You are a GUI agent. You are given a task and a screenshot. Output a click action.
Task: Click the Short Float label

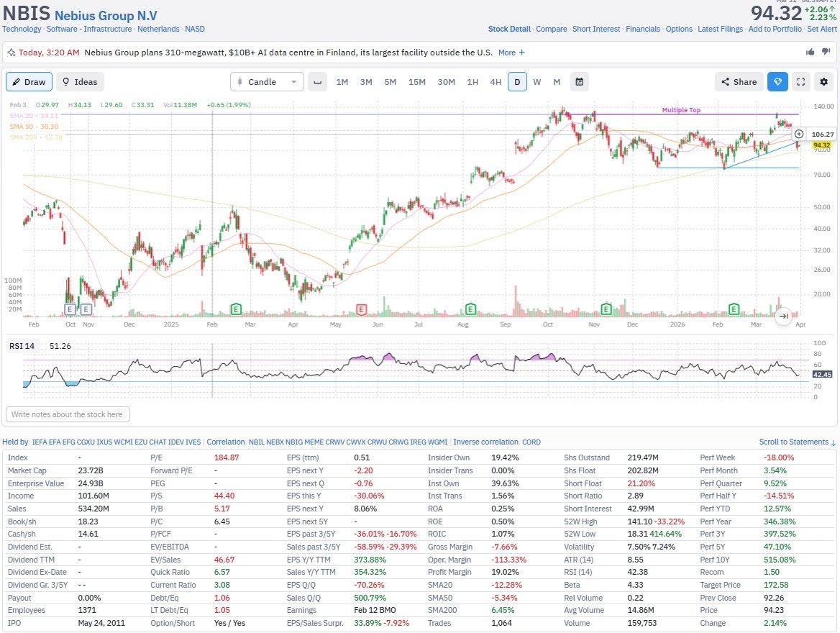[x=583, y=483]
